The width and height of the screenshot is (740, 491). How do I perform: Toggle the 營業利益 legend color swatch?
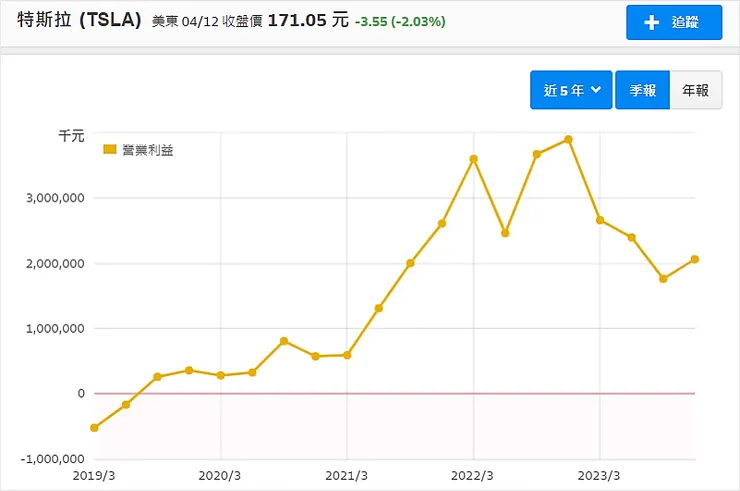click(x=109, y=150)
